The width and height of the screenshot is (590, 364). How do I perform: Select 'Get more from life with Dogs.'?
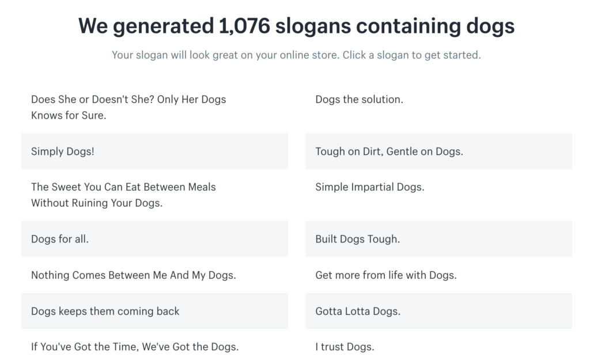point(386,275)
